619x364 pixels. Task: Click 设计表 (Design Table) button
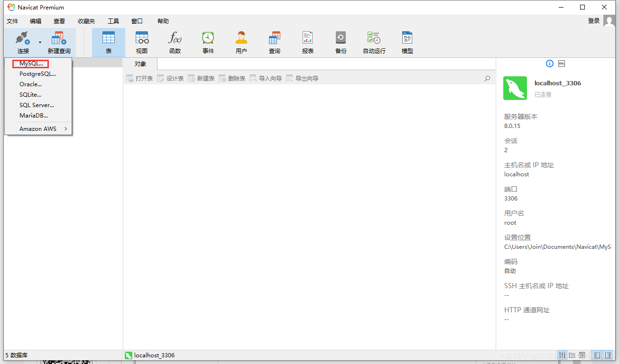click(170, 79)
